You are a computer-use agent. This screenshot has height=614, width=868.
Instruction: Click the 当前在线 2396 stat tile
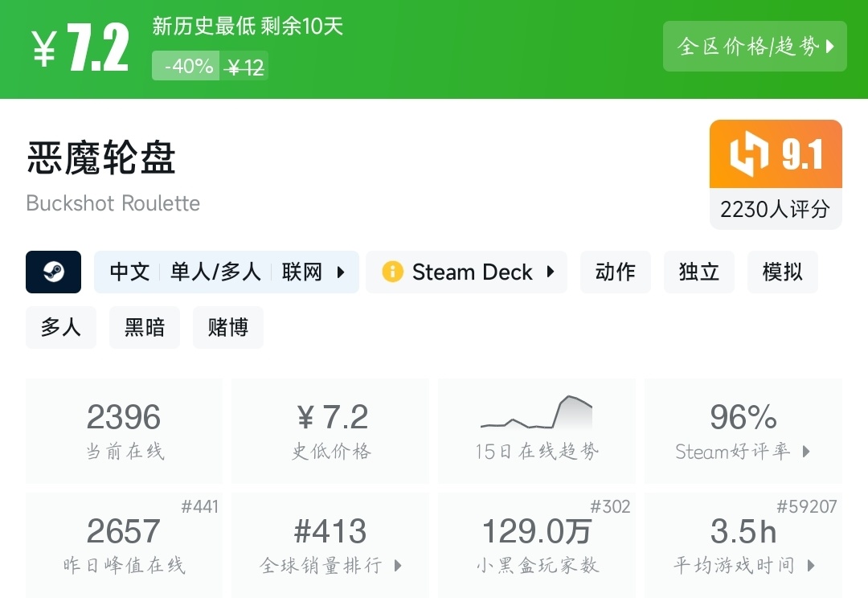(124, 431)
